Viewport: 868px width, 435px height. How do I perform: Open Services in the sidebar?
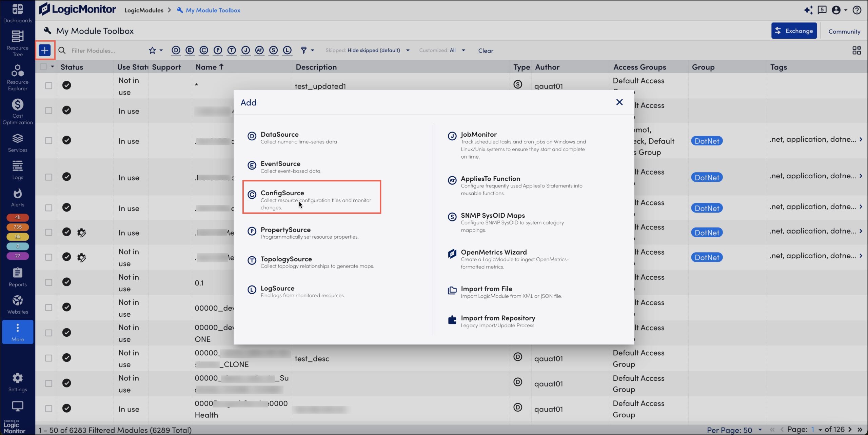tap(18, 143)
